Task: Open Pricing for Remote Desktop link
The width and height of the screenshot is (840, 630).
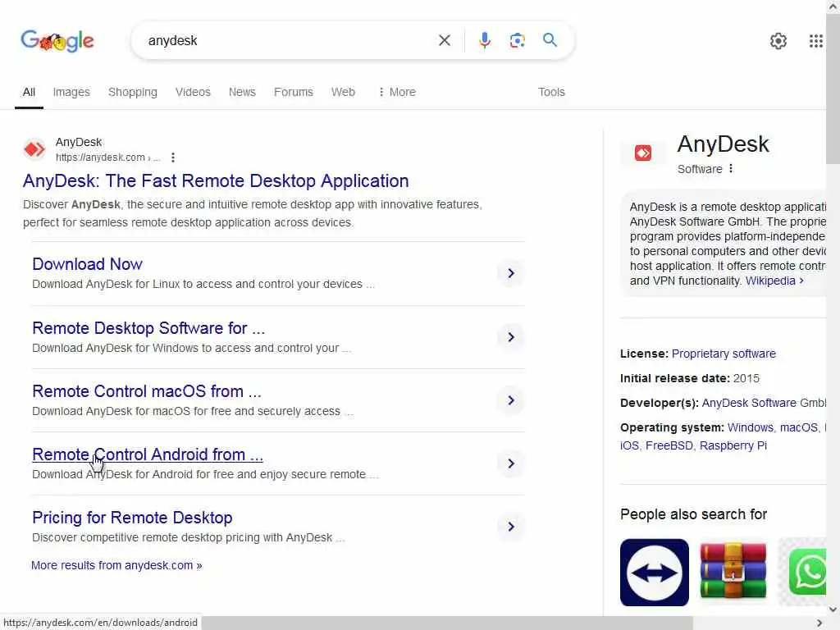Action: pos(132,518)
